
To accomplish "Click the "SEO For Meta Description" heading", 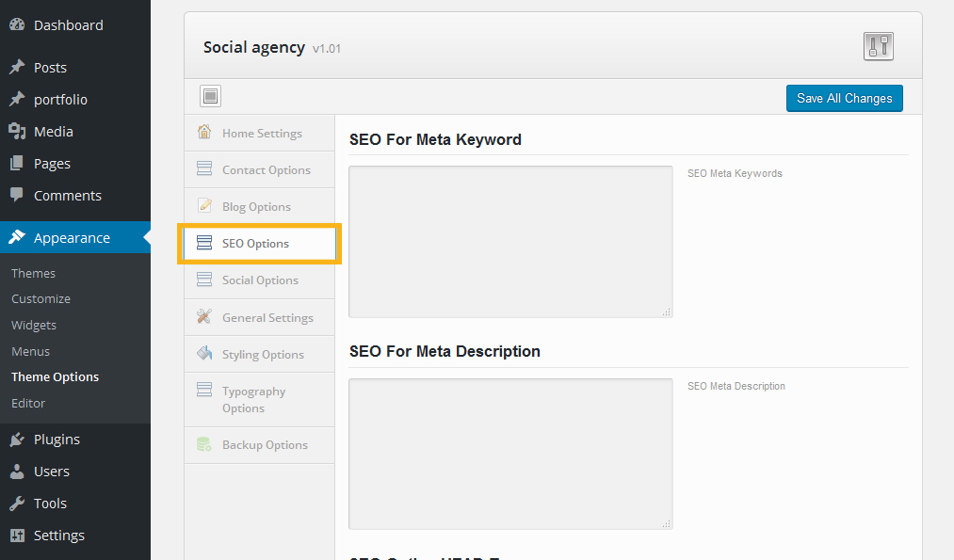I will click(445, 351).
